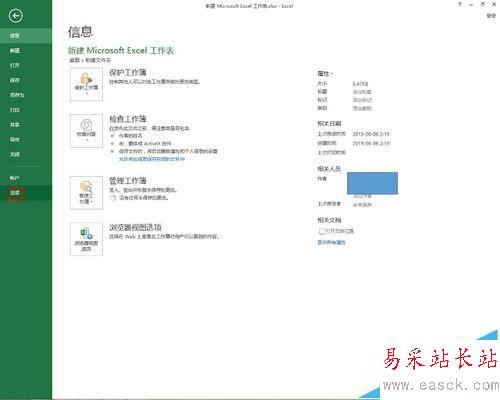Viewport: 500px width, 400px height.
Task: Click the 添加标记 add tag field
Action: point(362,100)
